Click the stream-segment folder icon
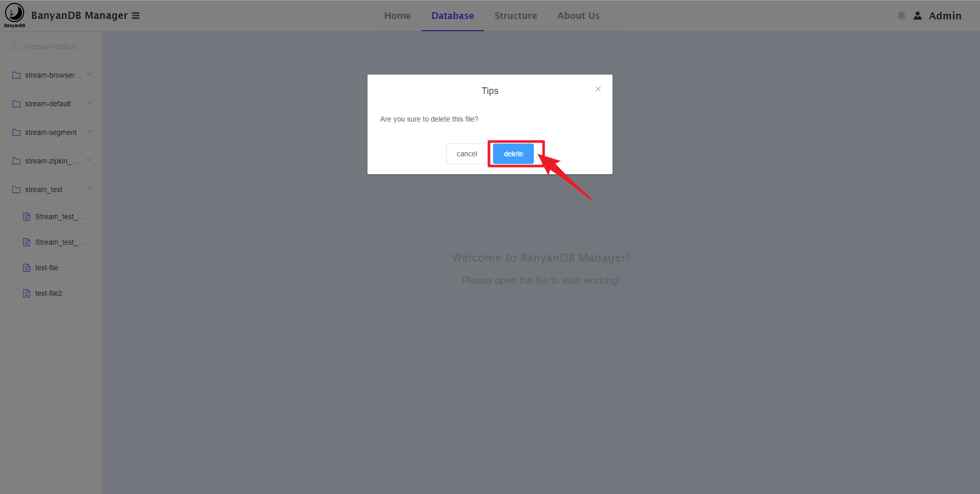The height and width of the screenshot is (494, 980). click(x=16, y=132)
